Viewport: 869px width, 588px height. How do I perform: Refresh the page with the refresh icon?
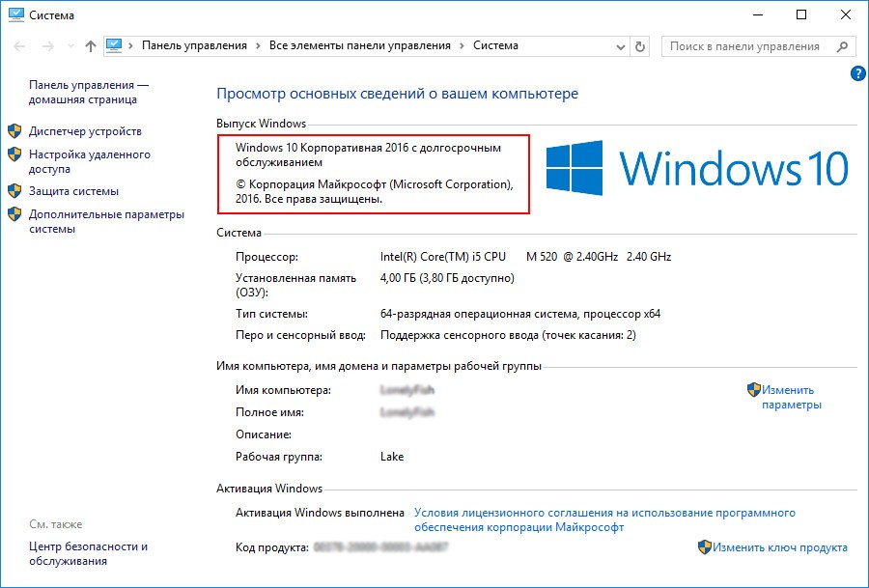(640, 46)
